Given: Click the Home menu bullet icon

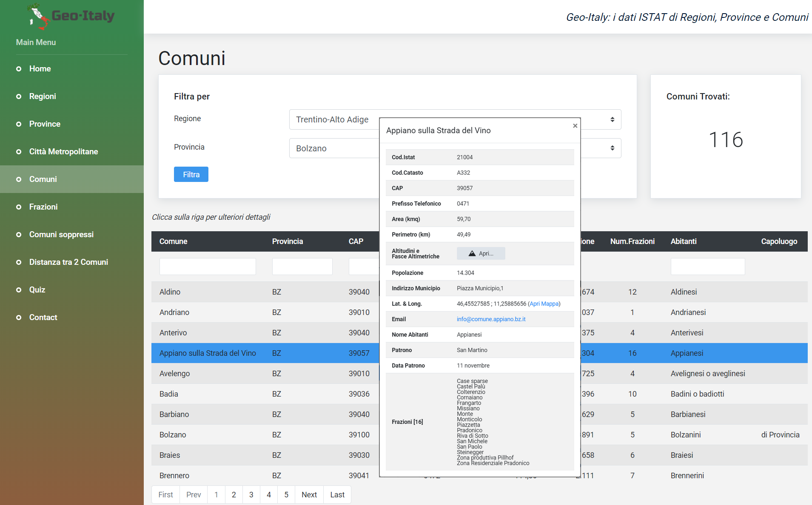Looking at the screenshot, I should tap(19, 69).
